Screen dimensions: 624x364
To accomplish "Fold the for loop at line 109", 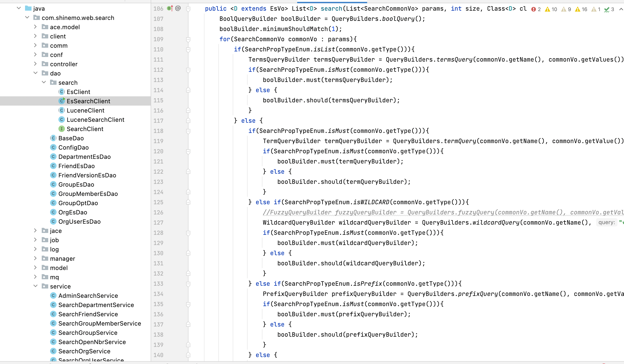I will pos(188,40).
